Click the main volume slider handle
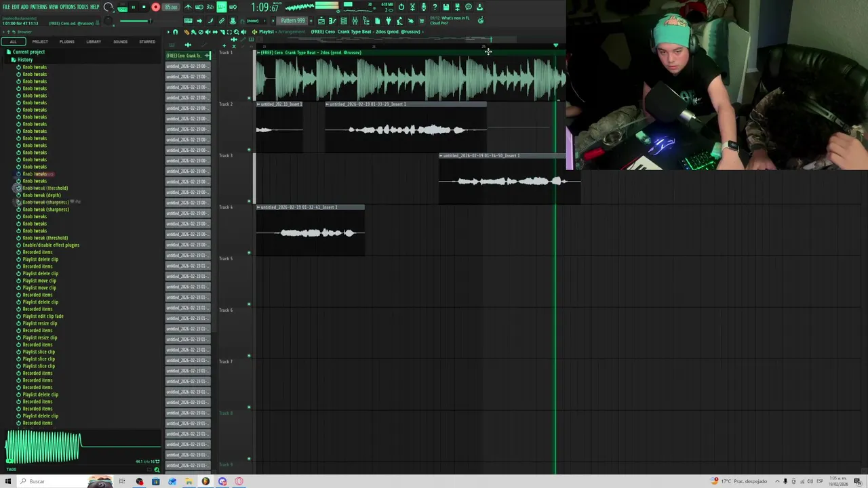The height and width of the screenshot is (488, 868). pyautogui.click(x=151, y=20)
